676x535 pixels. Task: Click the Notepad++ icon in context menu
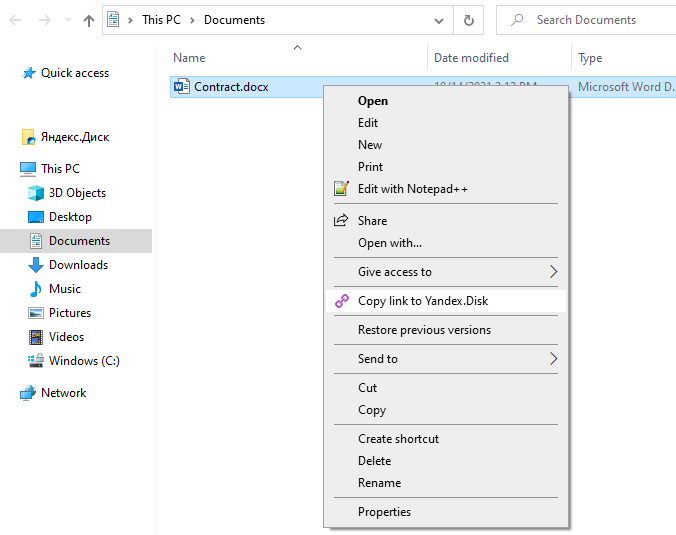click(x=342, y=189)
